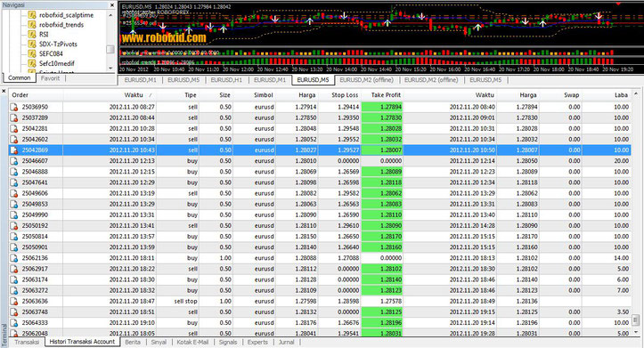Open the Experts tab
This screenshot has width=644, height=348.
click(x=257, y=342)
